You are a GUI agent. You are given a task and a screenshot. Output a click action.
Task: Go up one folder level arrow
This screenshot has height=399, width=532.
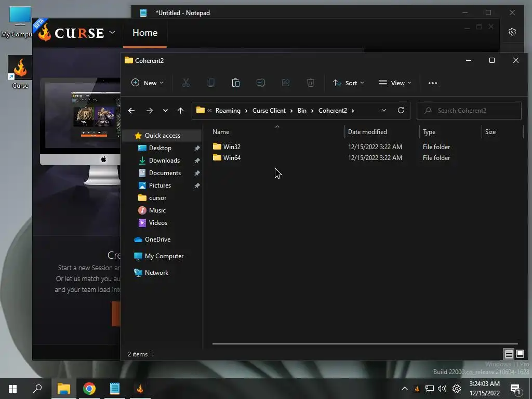(180, 111)
